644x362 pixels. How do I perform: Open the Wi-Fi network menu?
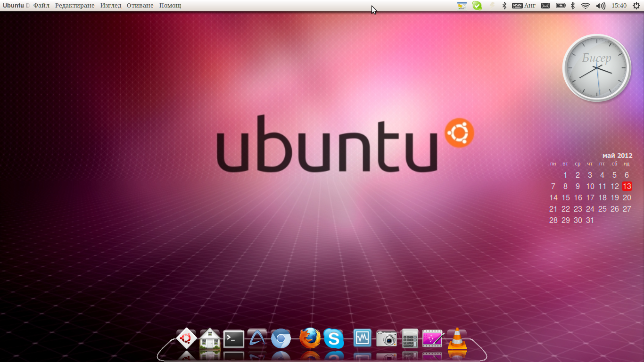pos(586,6)
